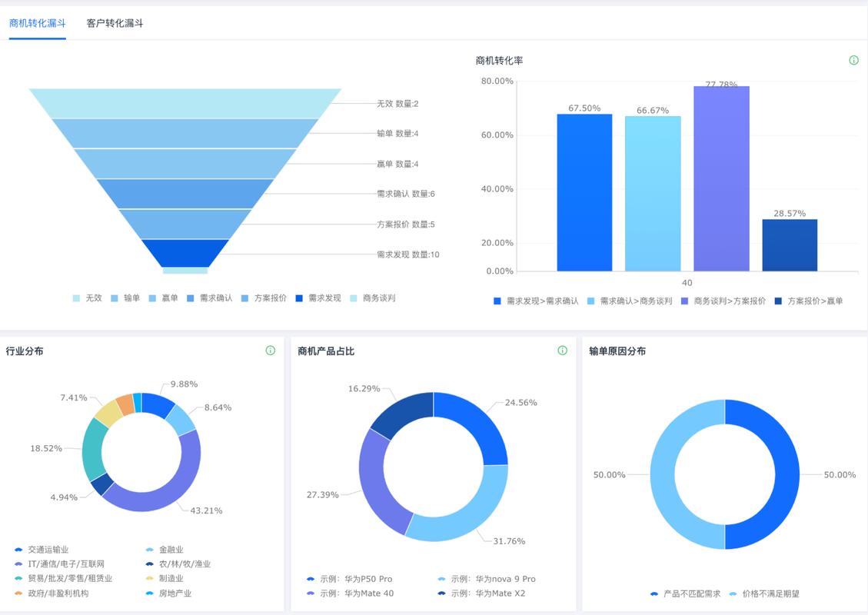Toggle 无效 legend item in funnel
The width and height of the screenshot is (868, 615).
(88, 298)
